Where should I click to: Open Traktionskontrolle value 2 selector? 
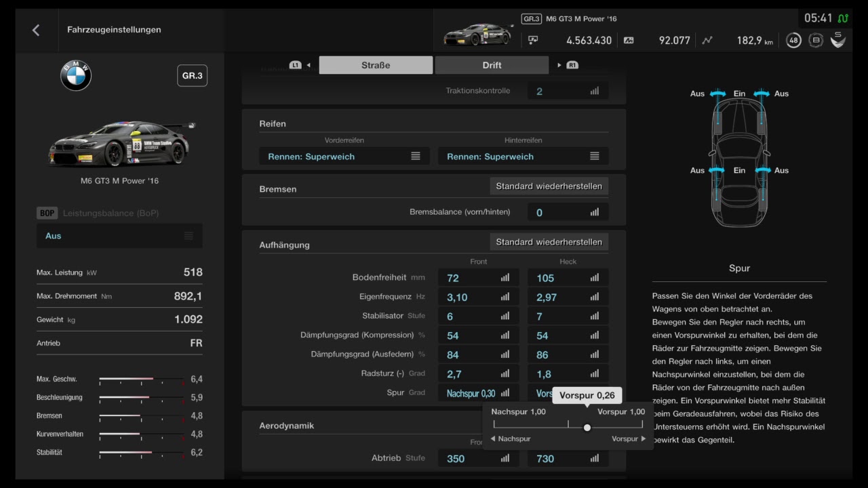click(x=568, y=91)
